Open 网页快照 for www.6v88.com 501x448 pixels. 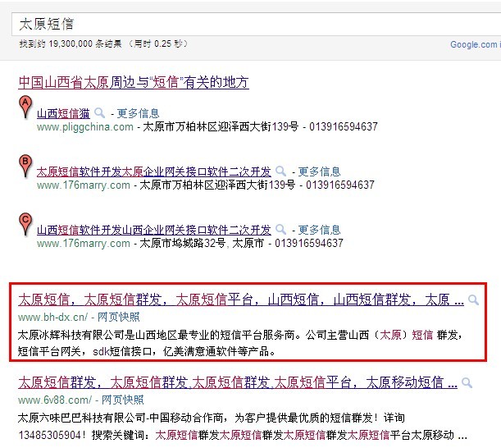[x=123, y=400]
